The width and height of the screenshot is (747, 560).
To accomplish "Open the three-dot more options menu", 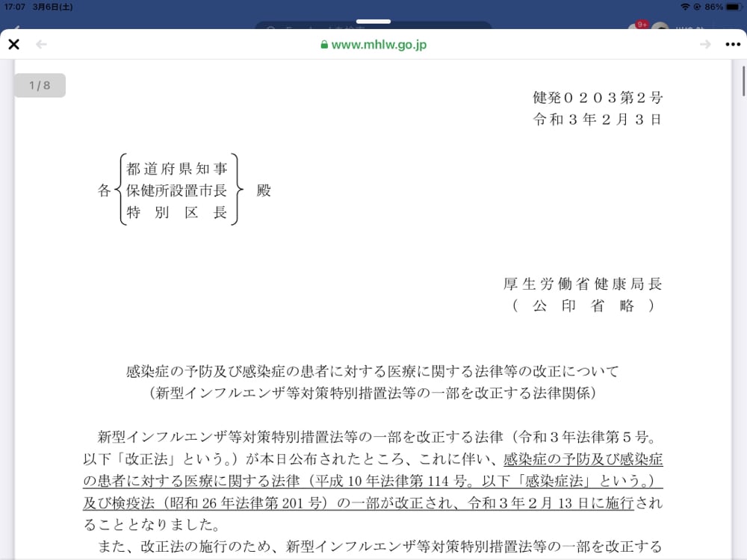I will 733,44.
